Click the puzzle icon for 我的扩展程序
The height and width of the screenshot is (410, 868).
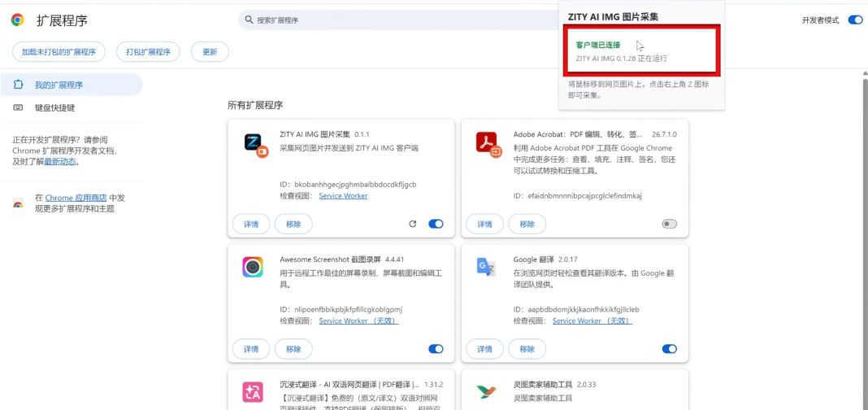pos(18,85)
